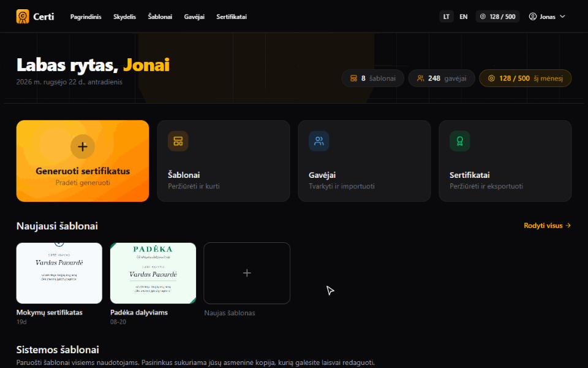Image resolution: width=588 pixels, height=368 pixels.
Task: Open the Sertifikatai navigation item
Action: 232,17
